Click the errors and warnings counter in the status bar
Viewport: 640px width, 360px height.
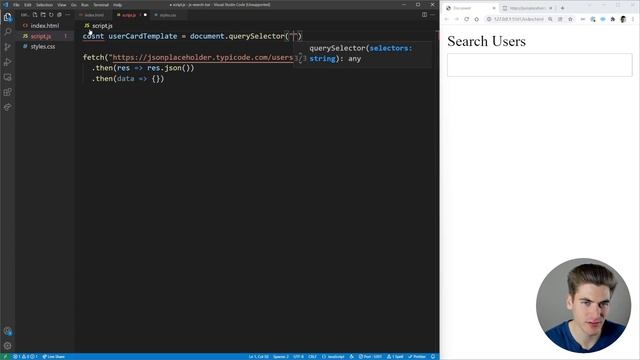(x=25, y=357)
